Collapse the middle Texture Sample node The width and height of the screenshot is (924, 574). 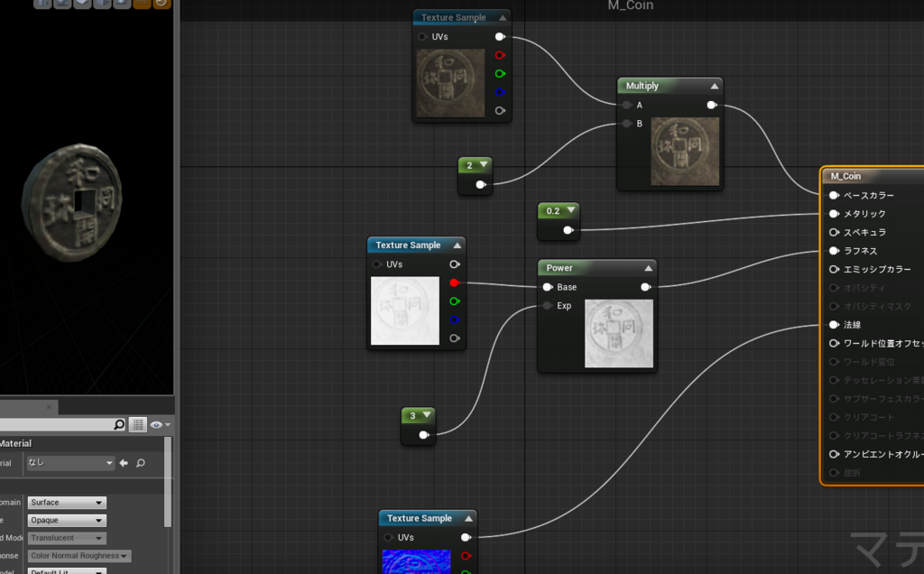coord(457,245)
